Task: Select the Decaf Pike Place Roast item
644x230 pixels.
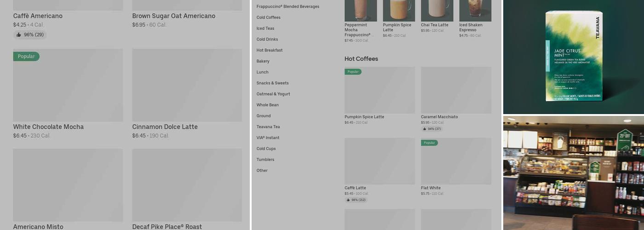Action: coord(167,226)
